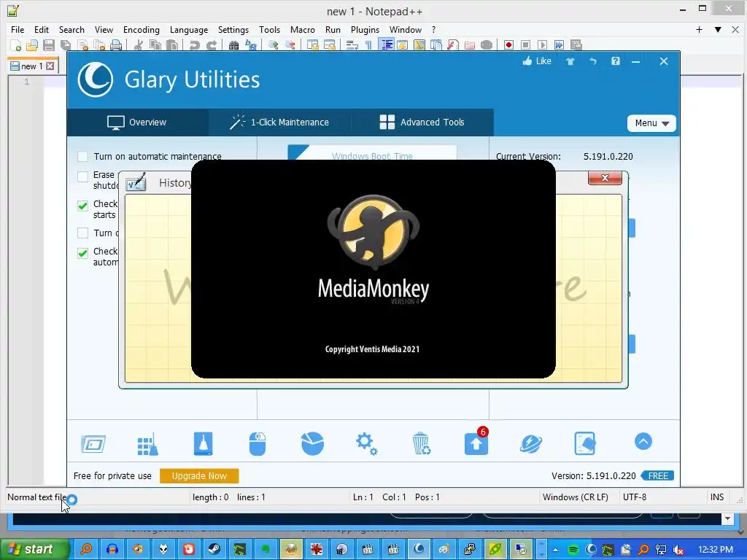Viewport: 747px width, 560px height.
Task: Click the 12:32 PM taskbar clock
Action: point(716,550)
